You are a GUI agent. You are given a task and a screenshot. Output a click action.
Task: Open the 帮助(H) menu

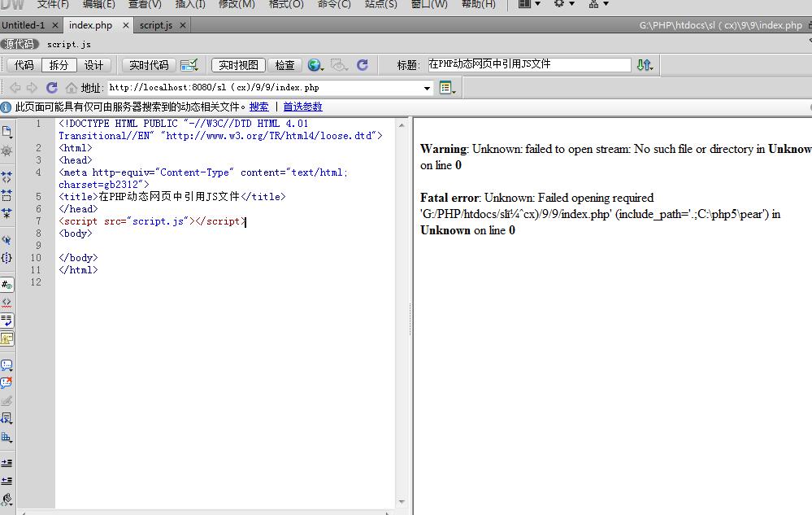pos(478,4)
